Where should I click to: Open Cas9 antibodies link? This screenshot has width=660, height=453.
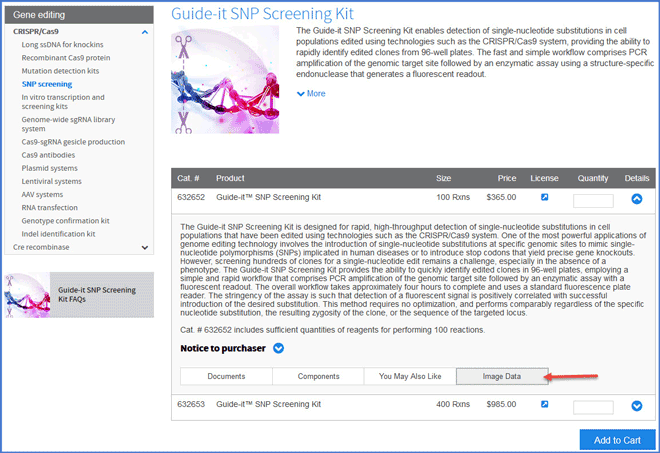(48, 155)
